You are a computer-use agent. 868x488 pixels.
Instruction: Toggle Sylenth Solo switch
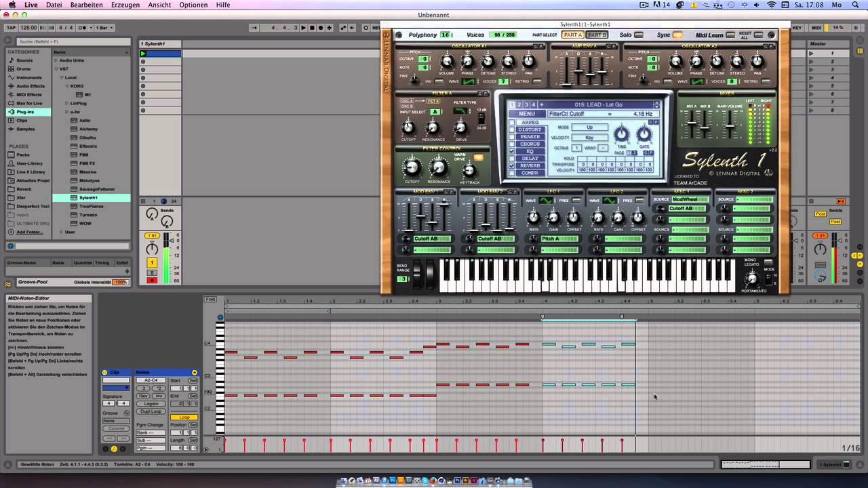tap(639, 35)
